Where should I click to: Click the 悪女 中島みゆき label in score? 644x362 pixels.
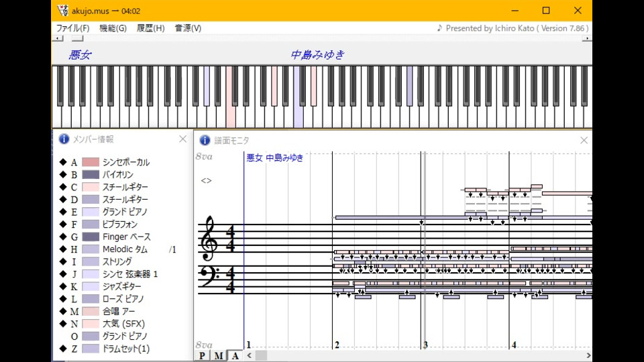tap(274, 158)
